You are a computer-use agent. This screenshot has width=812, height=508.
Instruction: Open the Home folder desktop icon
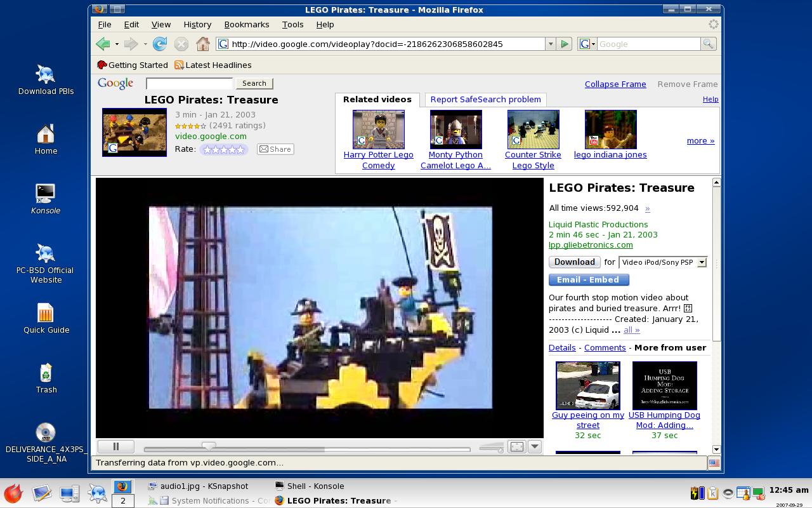[46, 140]
